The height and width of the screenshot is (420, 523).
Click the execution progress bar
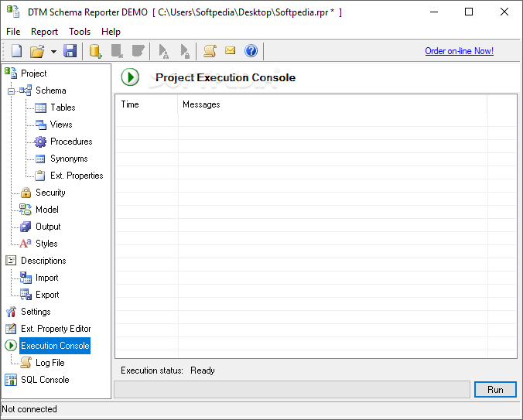coord(292,390)
